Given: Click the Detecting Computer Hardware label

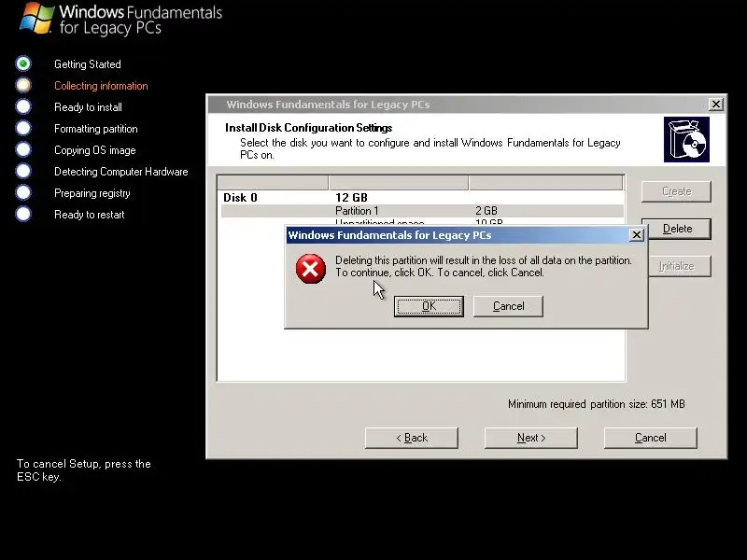Looking at the screenshot, I should (121, 172).
